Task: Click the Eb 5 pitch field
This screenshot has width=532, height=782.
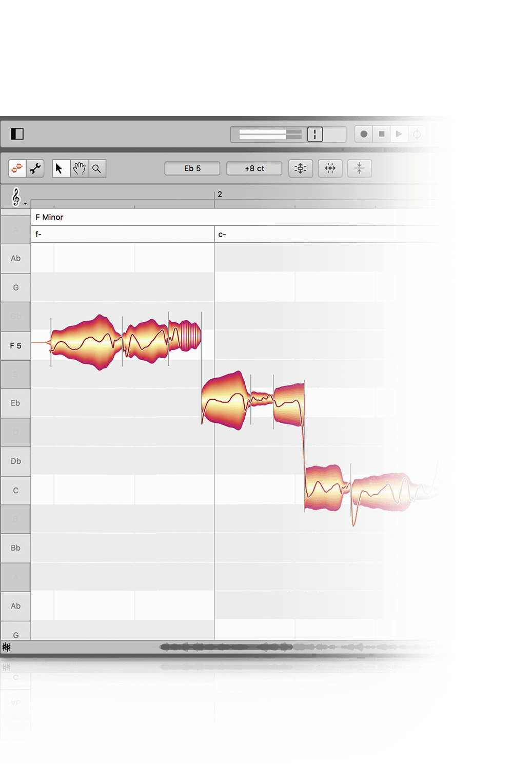Action: [192, 168]
